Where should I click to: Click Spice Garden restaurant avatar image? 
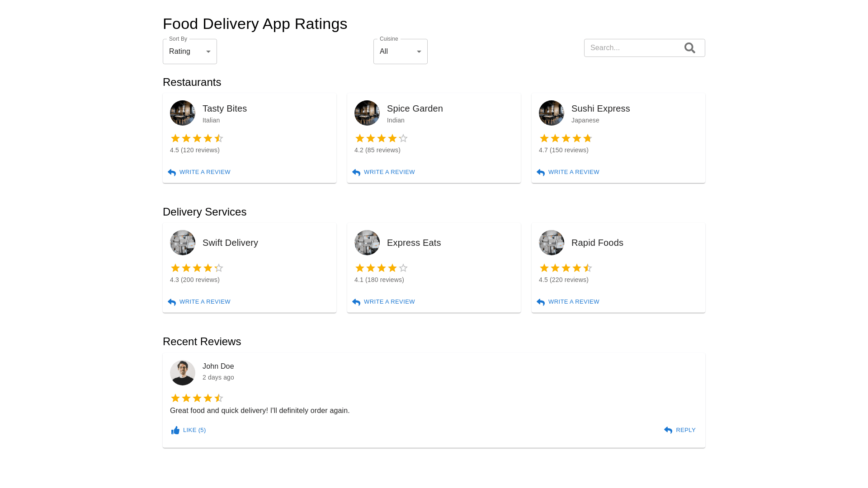(x=367, y=113)
